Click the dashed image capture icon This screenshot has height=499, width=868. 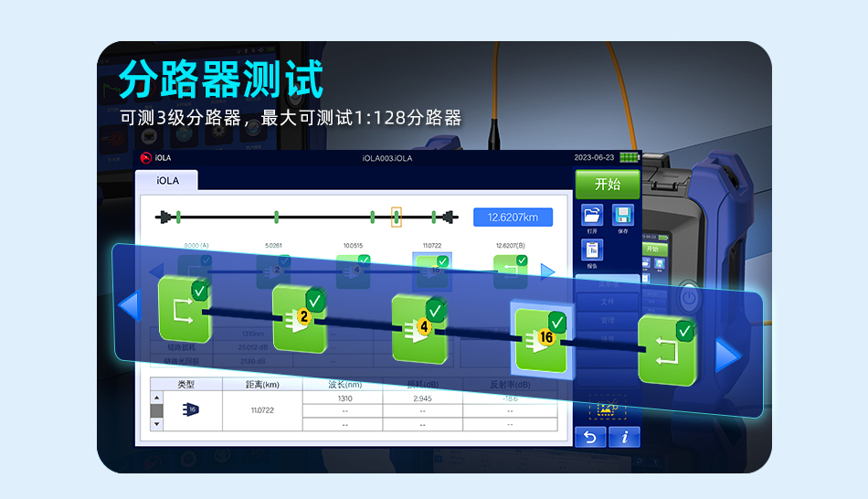607,409
